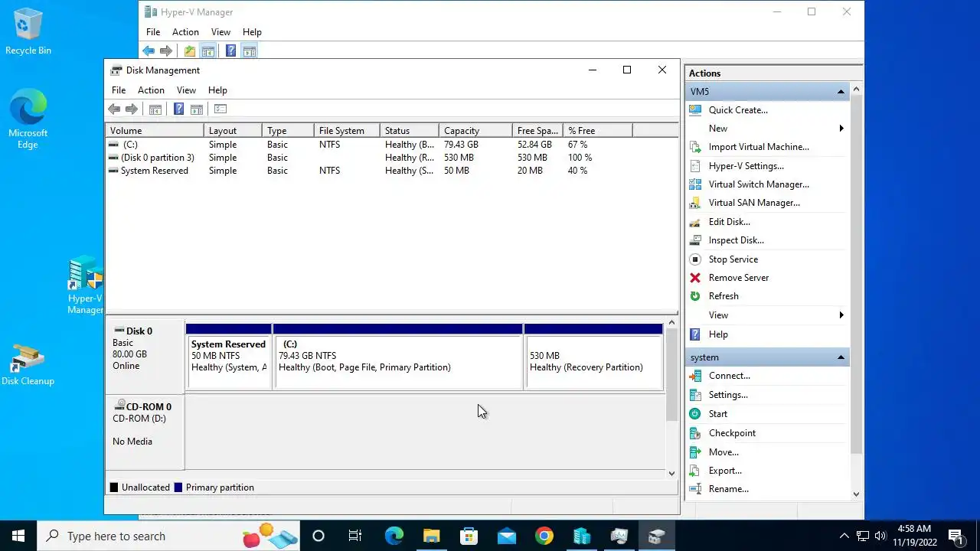Open the notification center icon
The width and height of the screenshot is (980, 551).
pyautogui.click(x=955, y=536)
